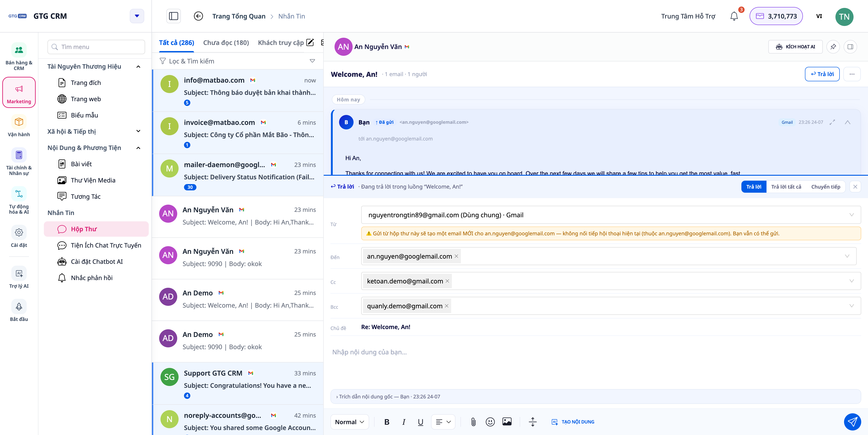Insert image using the picture icon
Screen dimensions: 868x435
click(507, 421)
